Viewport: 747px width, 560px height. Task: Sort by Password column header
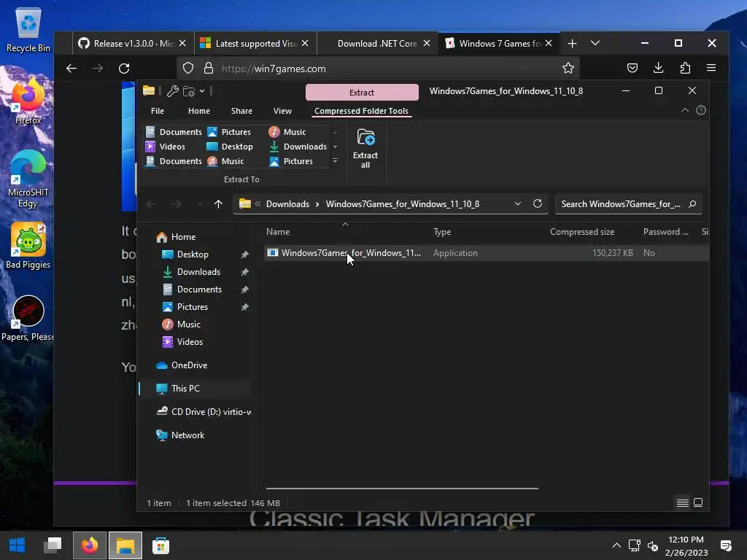[x=665, y=232]
